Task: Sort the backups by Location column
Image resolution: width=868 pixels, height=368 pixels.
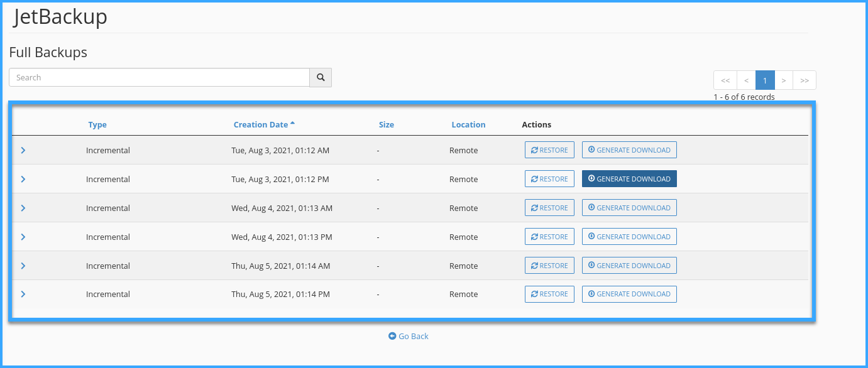Action: 468,125
